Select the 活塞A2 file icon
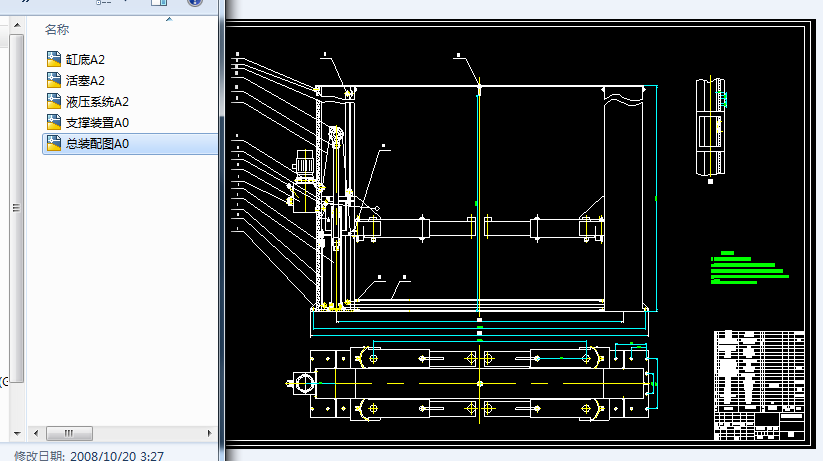Viewport: 823px width, 461px height. [54, 80]
